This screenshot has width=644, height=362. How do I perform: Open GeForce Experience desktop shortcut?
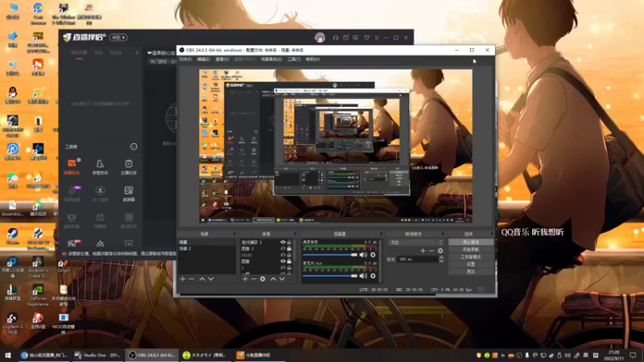tap(38, 295)
